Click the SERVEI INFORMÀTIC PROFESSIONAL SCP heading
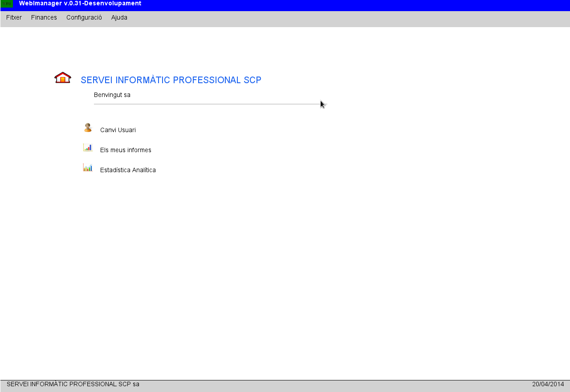The height and width of the screenshot is (392, 570). tap(171, 80)
